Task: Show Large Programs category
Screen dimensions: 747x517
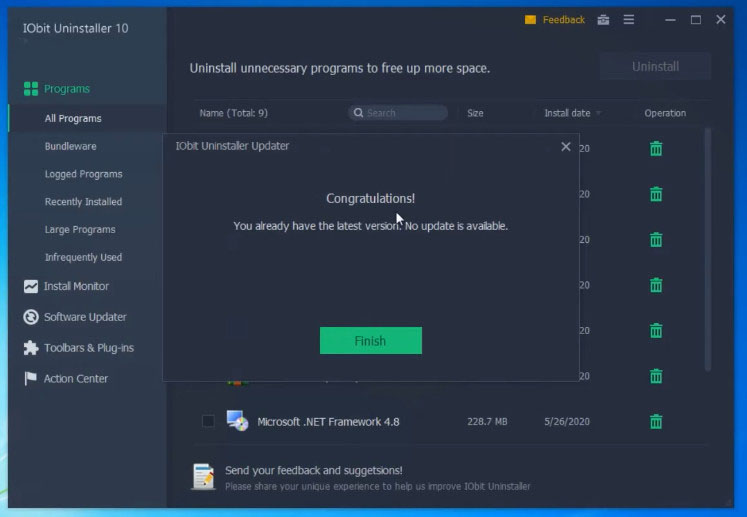Action: pos(80,230)
